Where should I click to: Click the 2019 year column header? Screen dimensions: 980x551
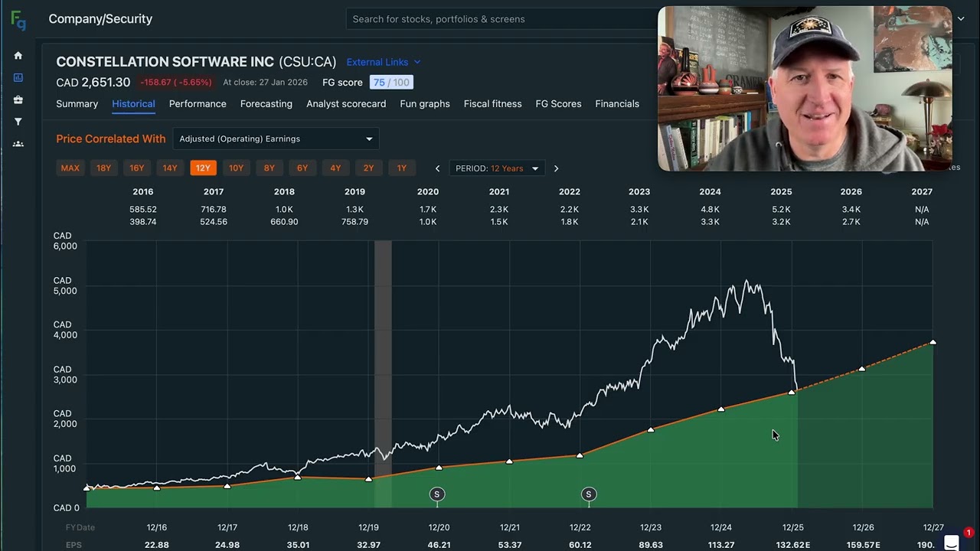354,192
